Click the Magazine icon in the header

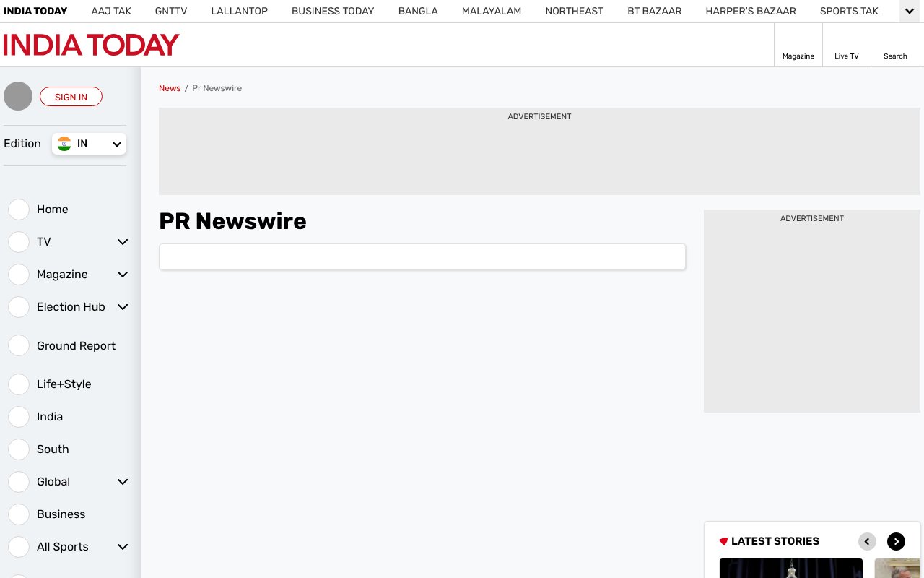[798, 44]
